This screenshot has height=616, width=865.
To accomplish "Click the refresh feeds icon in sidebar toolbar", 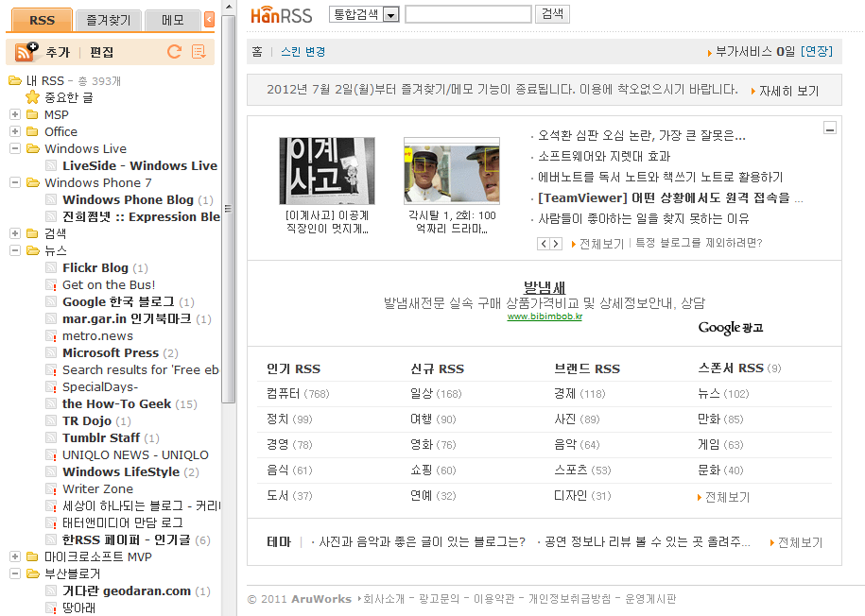I will (174, 52).
